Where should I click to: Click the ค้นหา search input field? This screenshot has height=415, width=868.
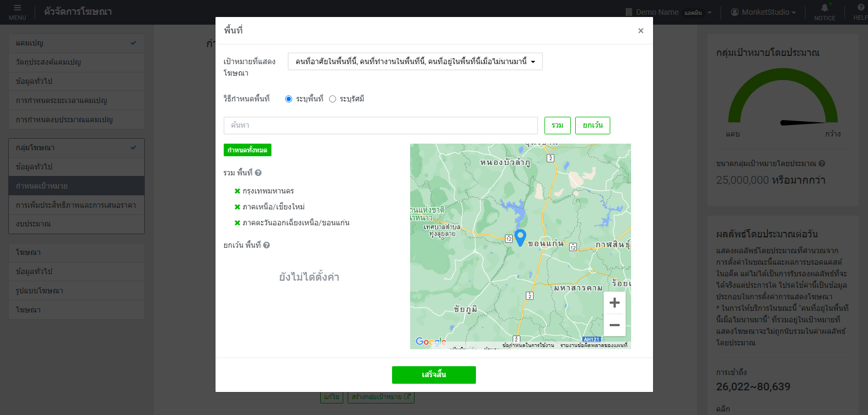coord(381,126)
